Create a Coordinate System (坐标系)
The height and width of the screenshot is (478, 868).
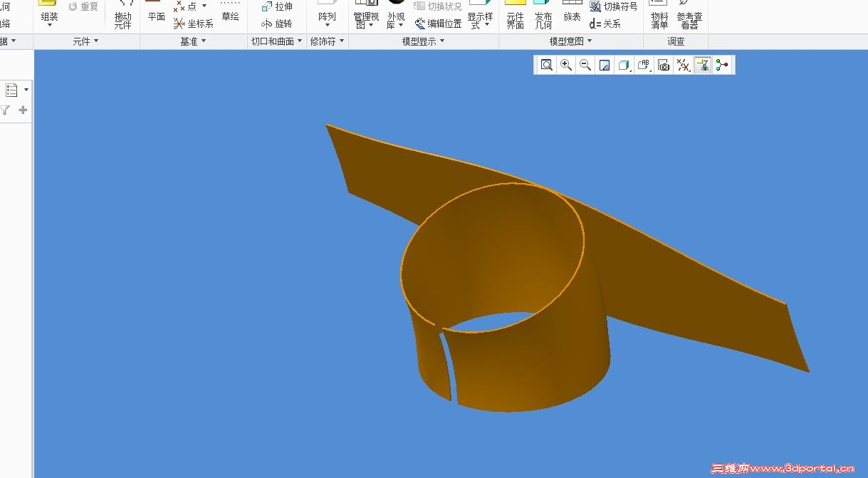(x=193, y=24)
